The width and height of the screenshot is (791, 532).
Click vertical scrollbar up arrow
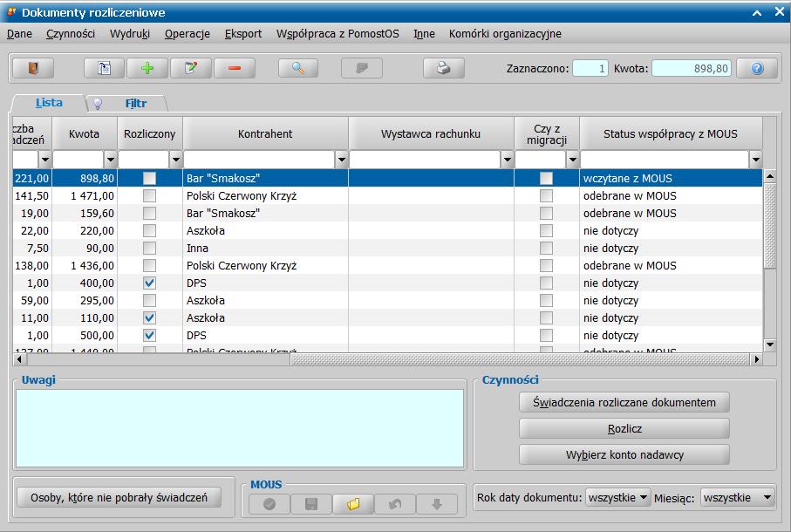tap(770, 176)
